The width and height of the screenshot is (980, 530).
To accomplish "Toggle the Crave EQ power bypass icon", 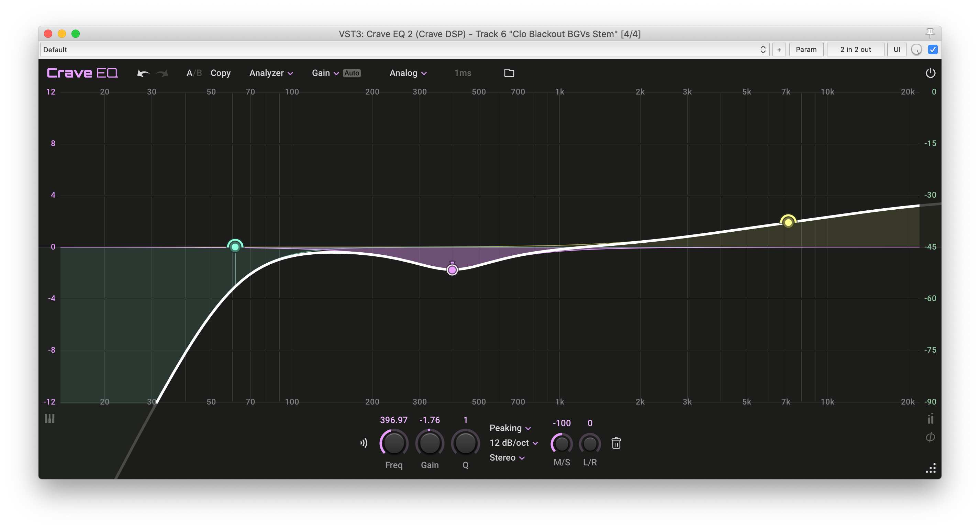I will 930,73.
